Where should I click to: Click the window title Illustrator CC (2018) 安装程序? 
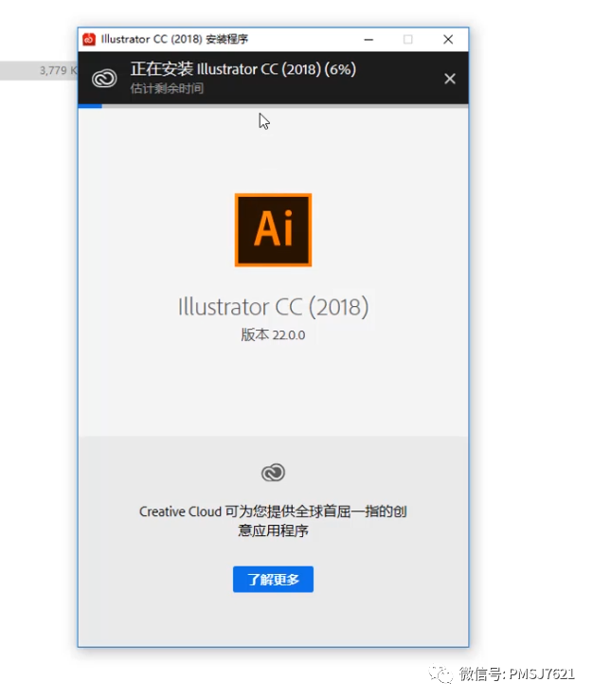coord(174,39)
